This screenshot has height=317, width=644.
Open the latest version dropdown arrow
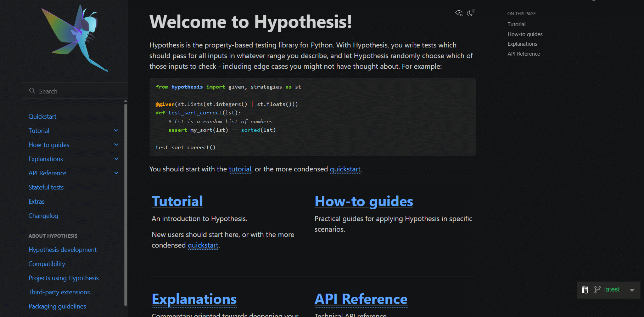pyautogui.click(x=632, y=290)
